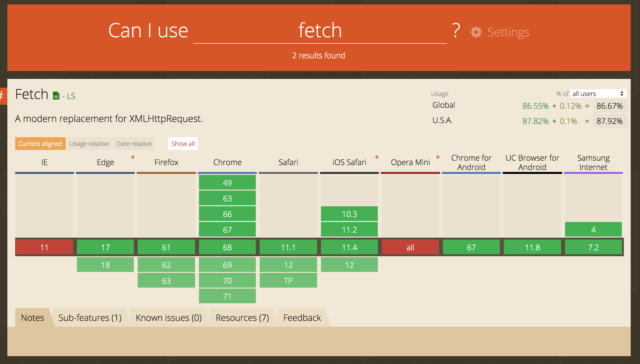
Task: Click the question mark after the search field
Action: [x=456, y=31]
